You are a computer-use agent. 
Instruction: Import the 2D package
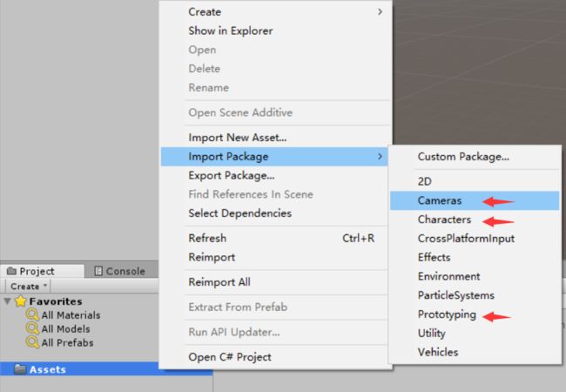[475, 181]
